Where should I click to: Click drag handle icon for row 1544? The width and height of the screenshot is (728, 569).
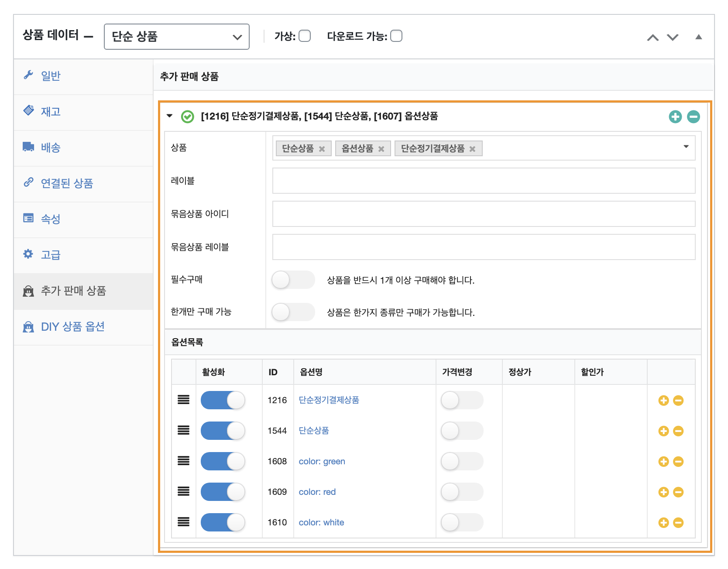[184, 431]
